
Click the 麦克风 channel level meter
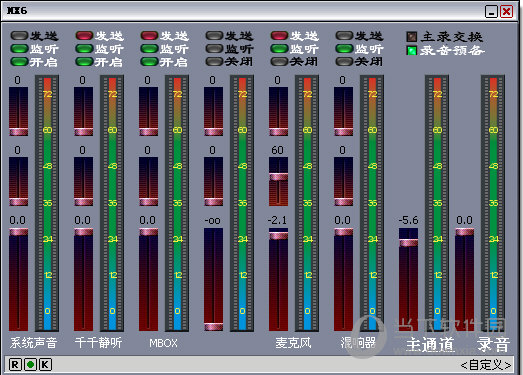coord(307,203)
